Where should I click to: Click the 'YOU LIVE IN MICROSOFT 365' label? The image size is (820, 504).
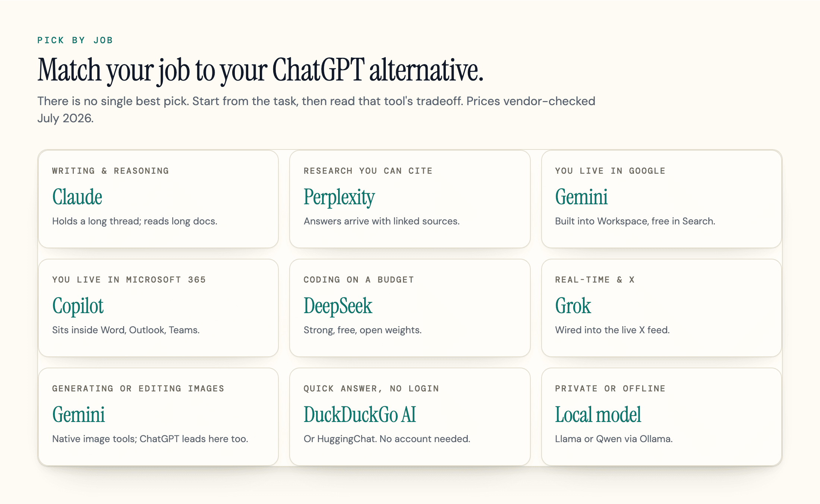coord(129,280)
